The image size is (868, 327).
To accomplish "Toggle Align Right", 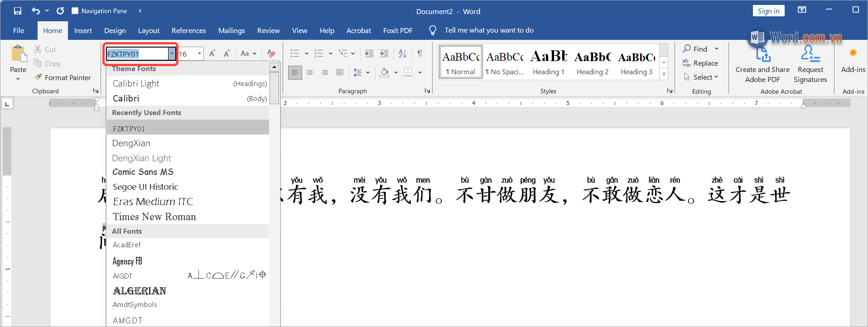I will [x=325, y=72].
